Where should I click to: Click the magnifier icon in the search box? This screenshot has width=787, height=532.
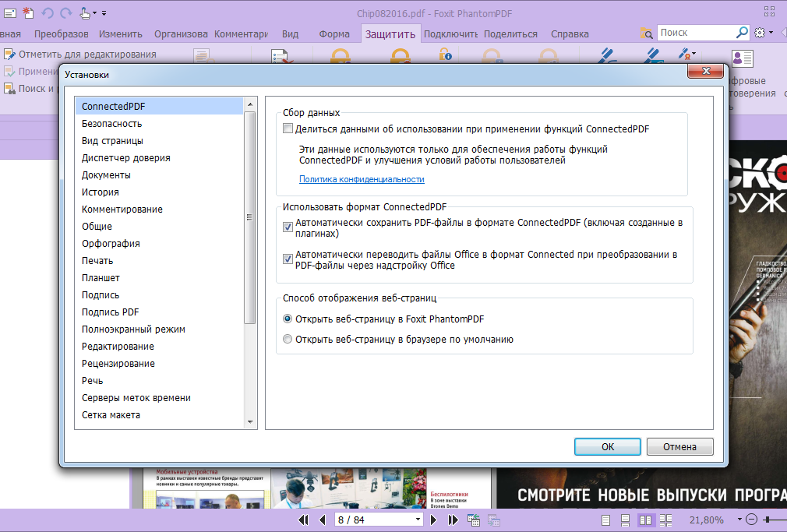741,33
